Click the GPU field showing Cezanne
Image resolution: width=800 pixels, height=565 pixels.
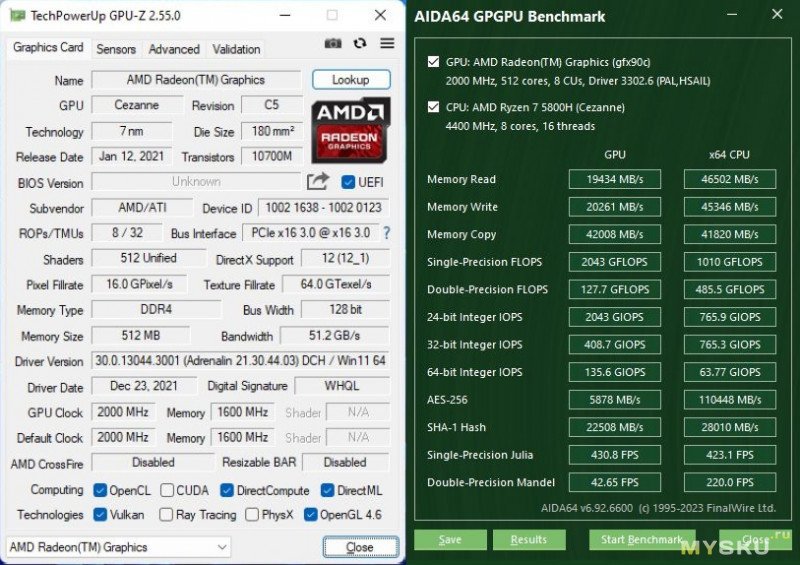(137, 105)
